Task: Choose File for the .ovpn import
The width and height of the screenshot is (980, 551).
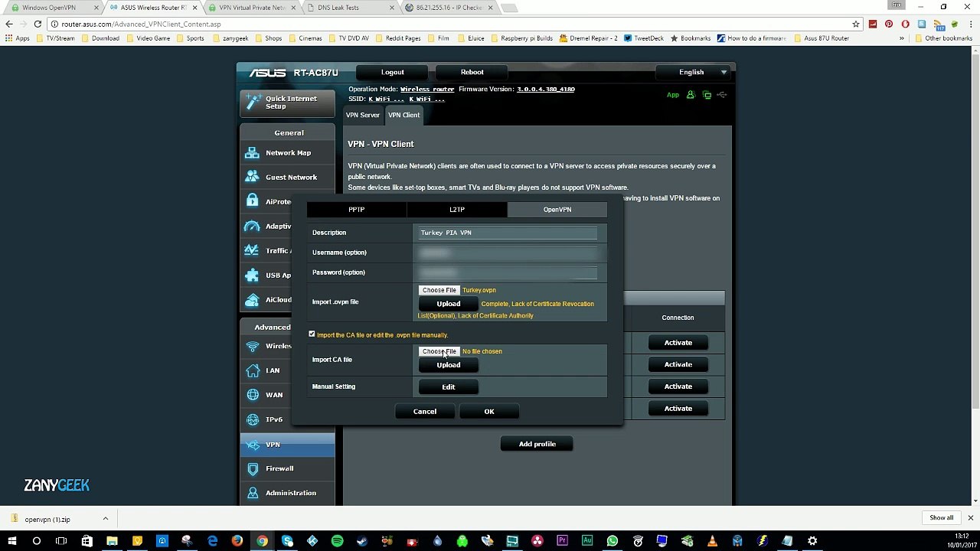Action: [439, 290]
